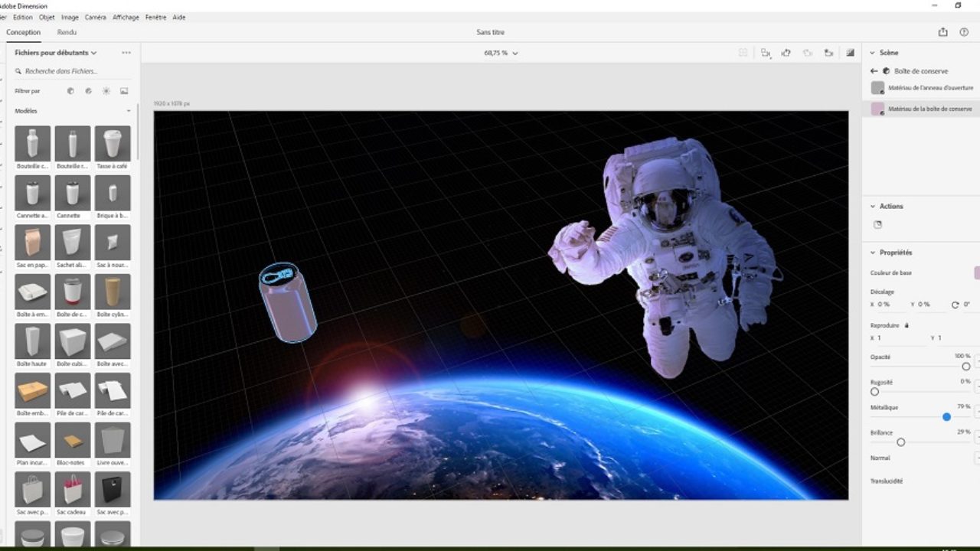Open the Fichier menu
The width and height of the screenshot is (980, 551).
(3, 17)
